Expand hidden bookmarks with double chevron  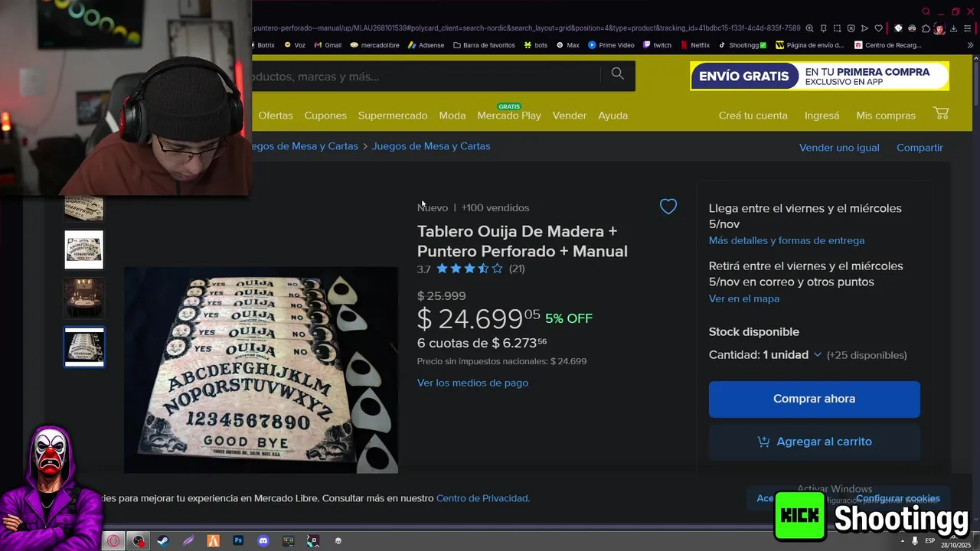[x=970, y=45]
